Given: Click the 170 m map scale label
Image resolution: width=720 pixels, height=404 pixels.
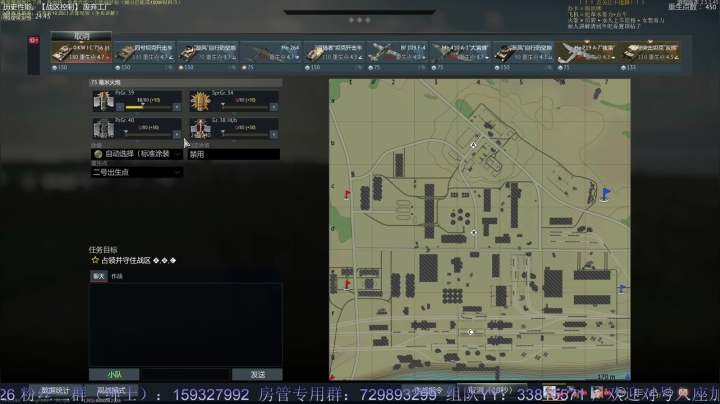Looking at the screenshot, I should pyautogui.click(x=606, y=376).
